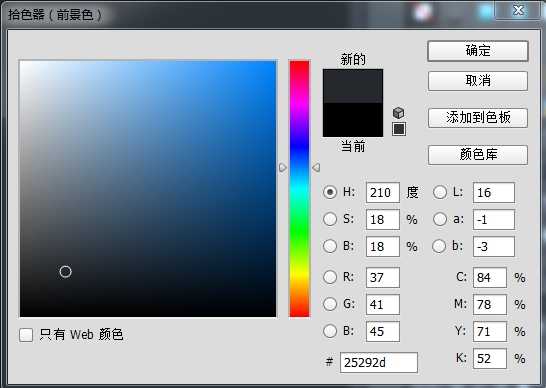Select the S saturation radio button
546x388 pixels.
click(x=330, y=219)
